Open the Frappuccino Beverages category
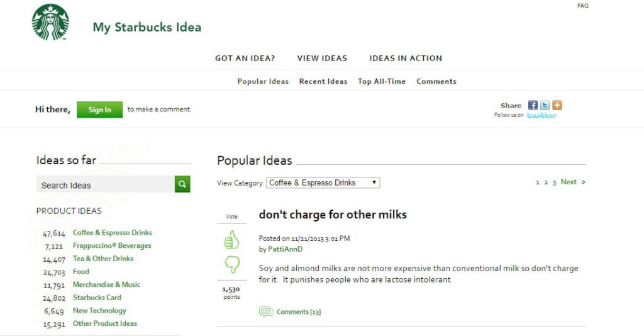 (x=112, y=245)
